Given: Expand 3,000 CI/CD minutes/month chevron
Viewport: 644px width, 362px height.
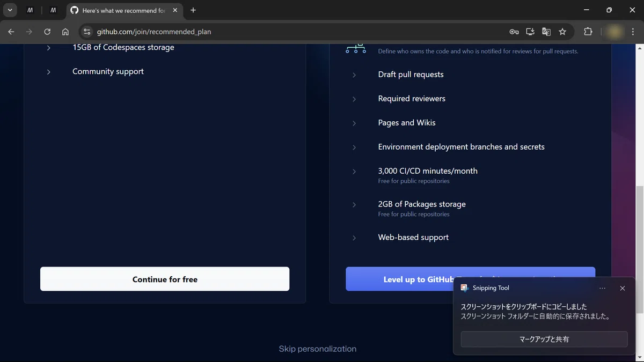Looking at the screenshot, I should tap(354, 172).
